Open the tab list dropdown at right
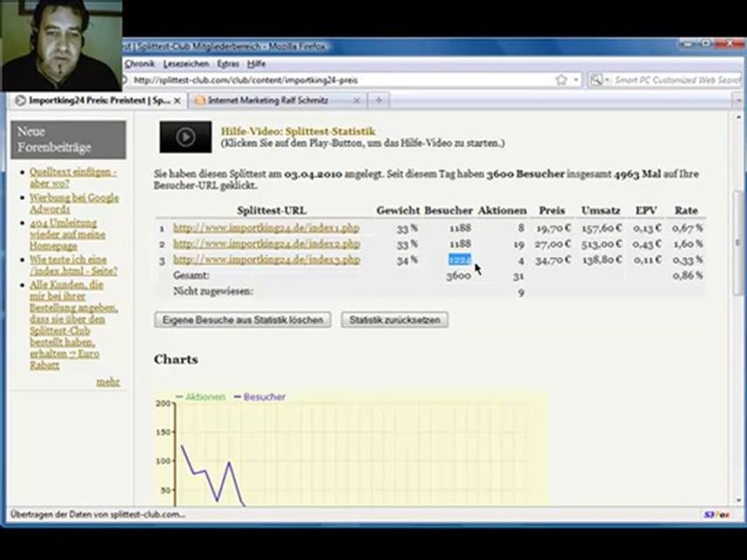This screenshot has width=747, height=560. pos(738,100)
